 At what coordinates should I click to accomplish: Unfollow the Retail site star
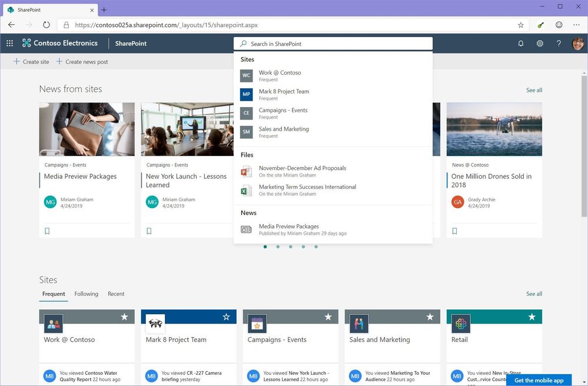[x=531, y=317]
